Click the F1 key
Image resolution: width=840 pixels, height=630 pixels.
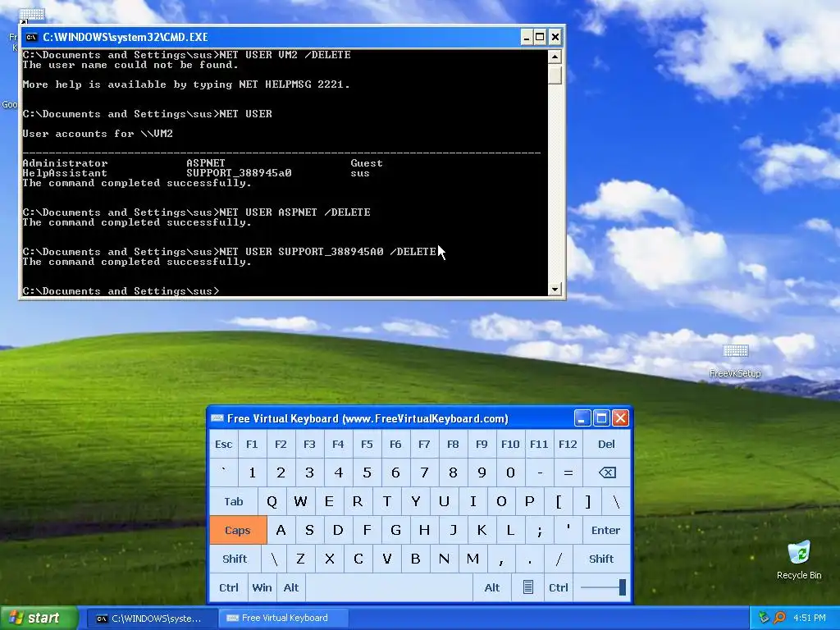[x=252, y=444]
